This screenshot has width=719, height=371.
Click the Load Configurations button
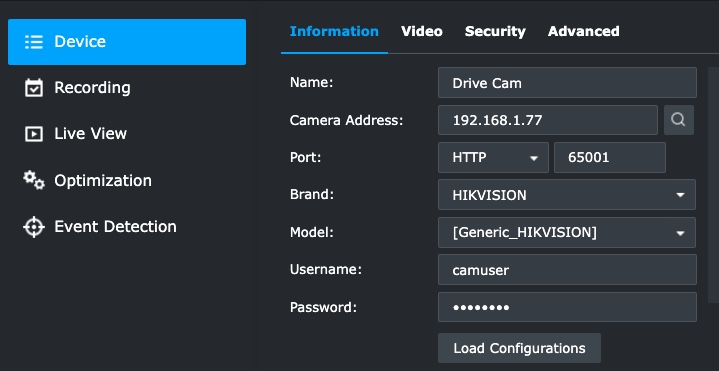(x=519, y=348)
